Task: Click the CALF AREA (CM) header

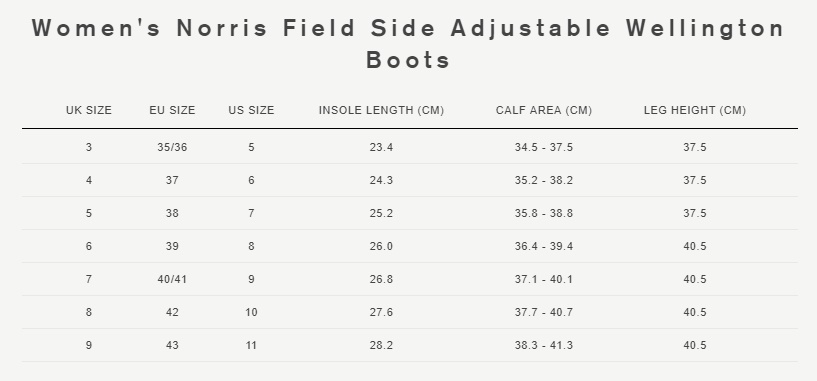Action: coord(544,110)
